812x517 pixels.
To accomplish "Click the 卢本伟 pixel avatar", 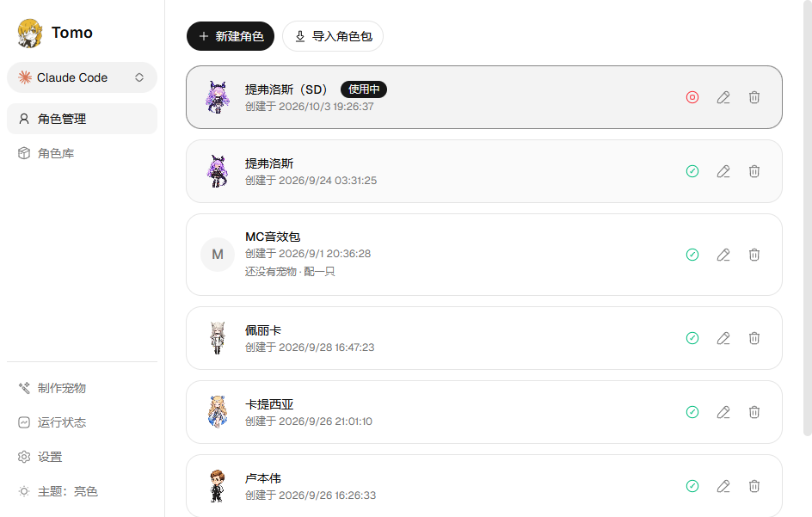I will point(218,486).
